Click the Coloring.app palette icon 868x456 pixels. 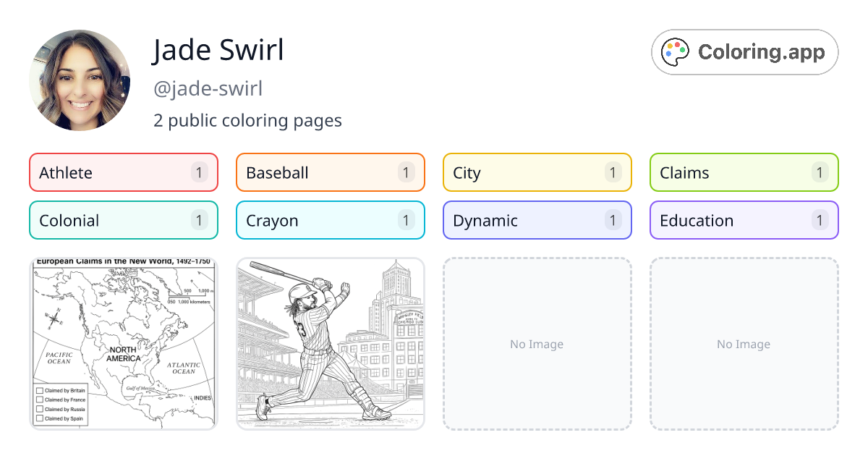tap(676, 52)
